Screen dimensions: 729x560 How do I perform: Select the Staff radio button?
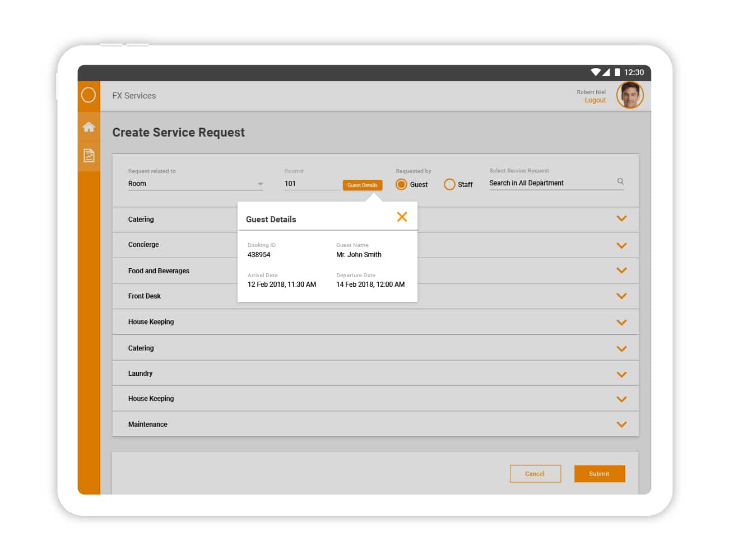tap(449, 184)
